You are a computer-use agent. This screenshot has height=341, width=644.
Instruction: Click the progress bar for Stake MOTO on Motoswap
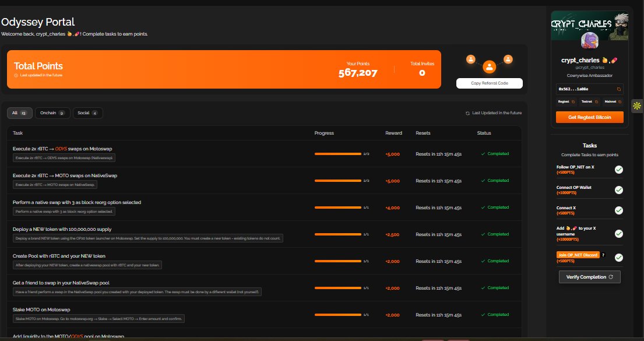(337, 315)
